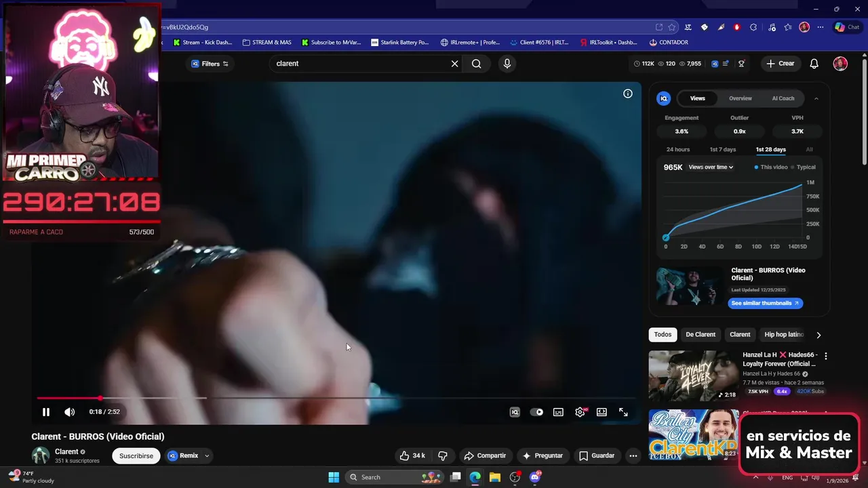Viewport: 868px width, 488px height.
Task: Save the video with Guardar
Action: 597,455
